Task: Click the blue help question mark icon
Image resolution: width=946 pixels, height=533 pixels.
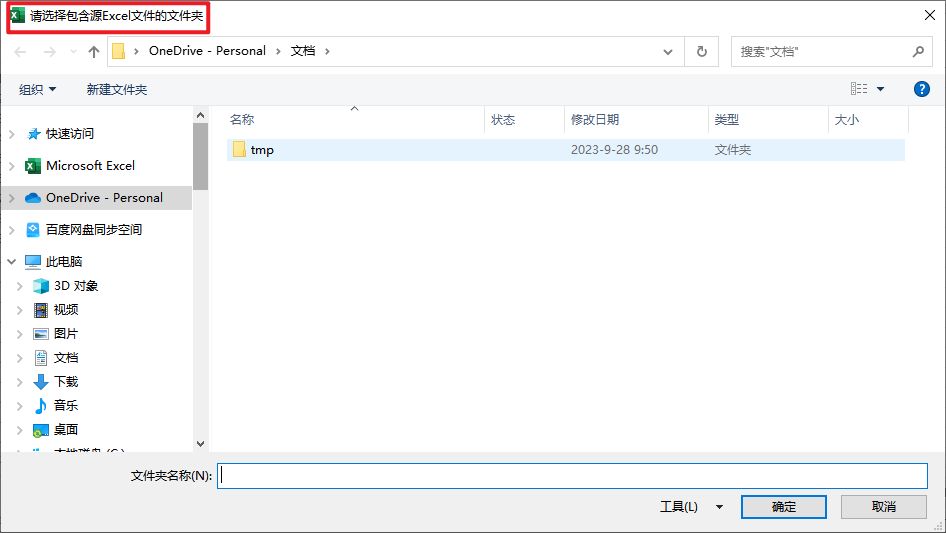Action: tap(922, 89)
